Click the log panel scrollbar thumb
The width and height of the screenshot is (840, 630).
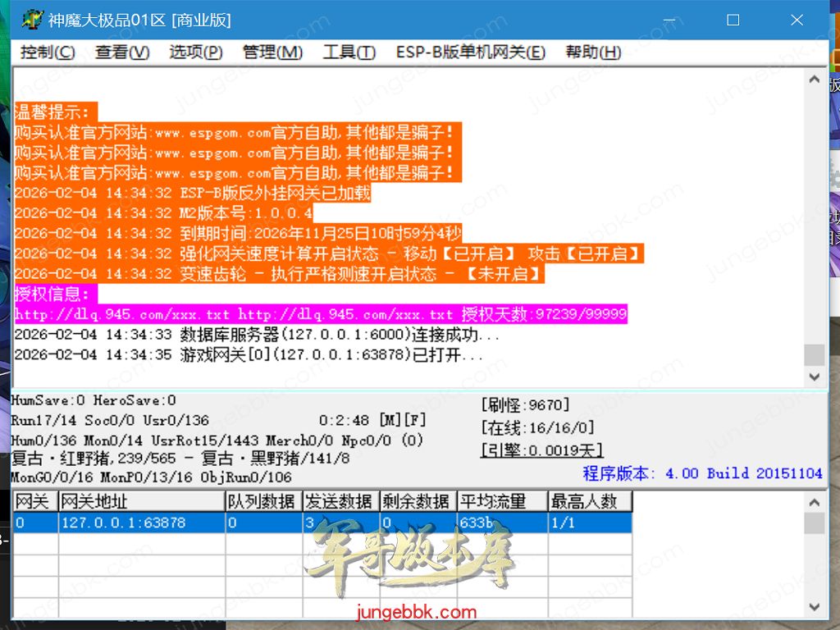pyautogui.click(x=814, y=354)
